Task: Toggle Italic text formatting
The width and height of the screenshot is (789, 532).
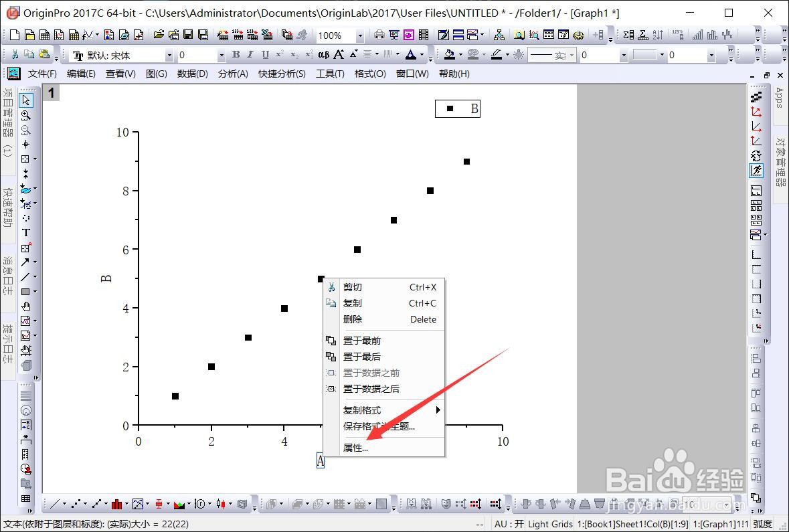Action: (x=250, y=54)
